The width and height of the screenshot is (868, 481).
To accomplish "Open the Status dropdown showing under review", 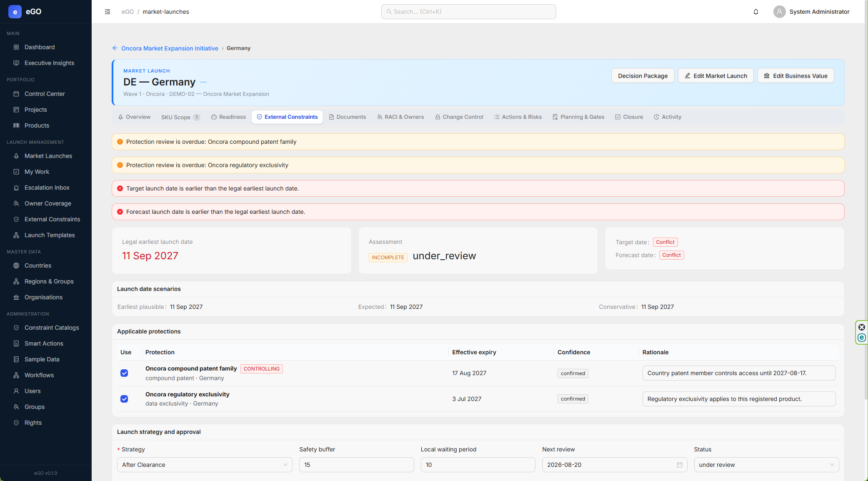I will (766, 465).
